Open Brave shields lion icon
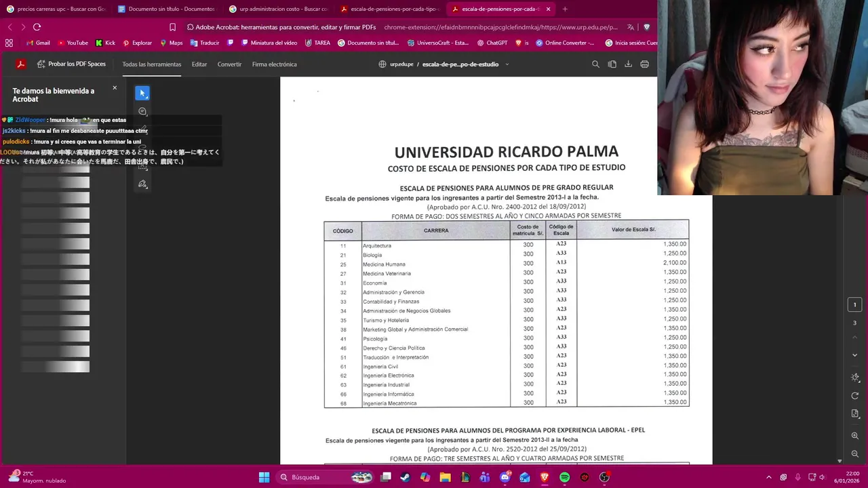The height and width of the screenshot is (488, 868). (646, 27)
